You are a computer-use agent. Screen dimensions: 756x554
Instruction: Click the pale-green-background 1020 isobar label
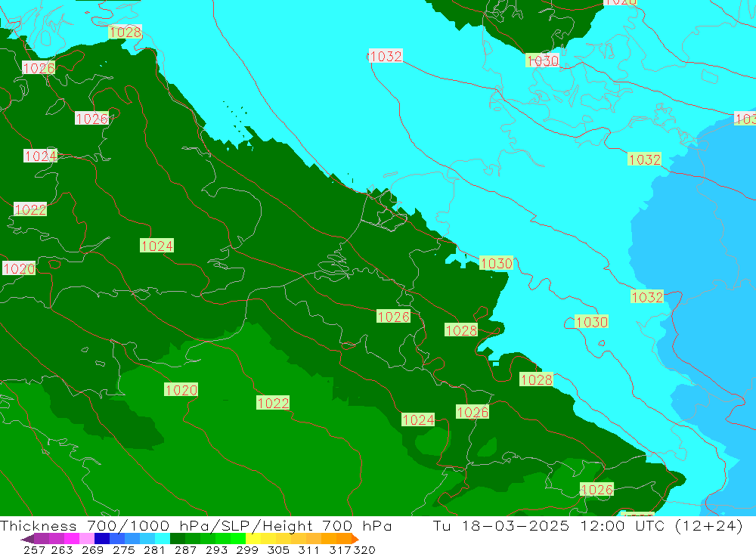(x=181, y=389)
